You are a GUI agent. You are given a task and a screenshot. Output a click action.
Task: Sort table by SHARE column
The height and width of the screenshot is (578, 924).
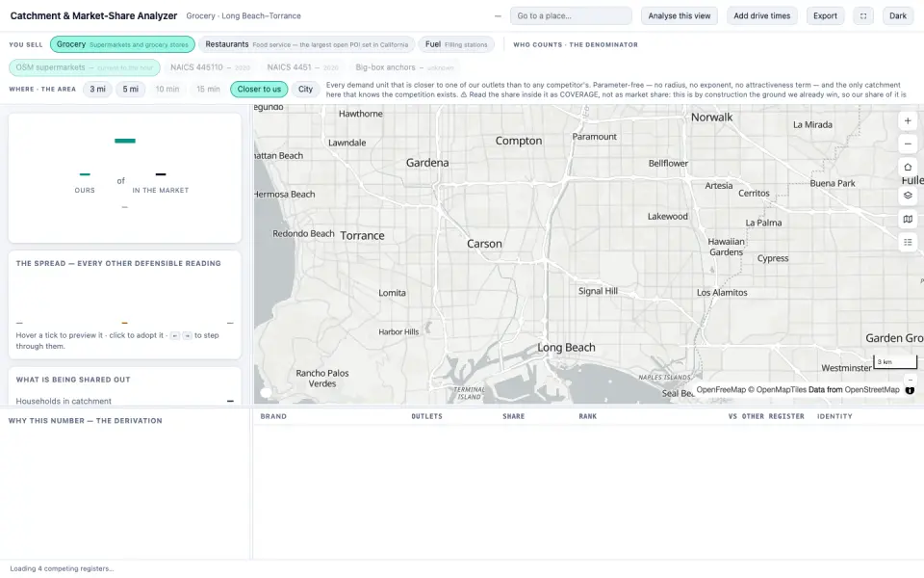tap(513, 416)
